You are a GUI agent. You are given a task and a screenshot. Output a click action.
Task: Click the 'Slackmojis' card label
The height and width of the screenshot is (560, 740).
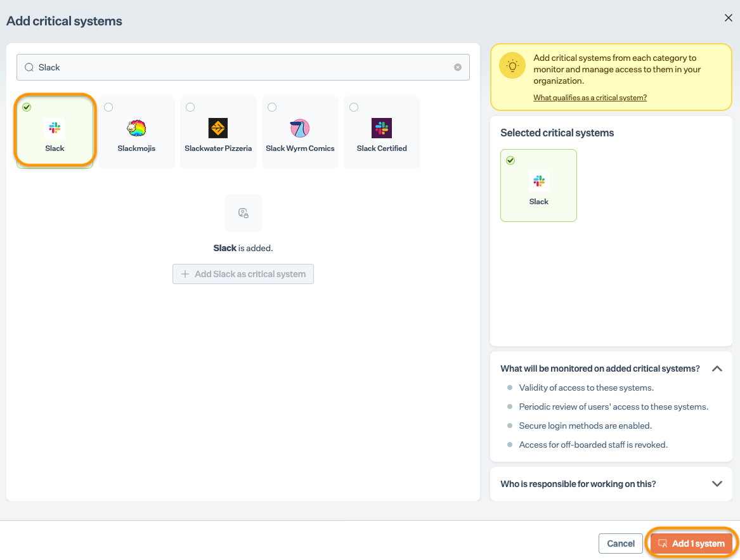tap(136, 148)
